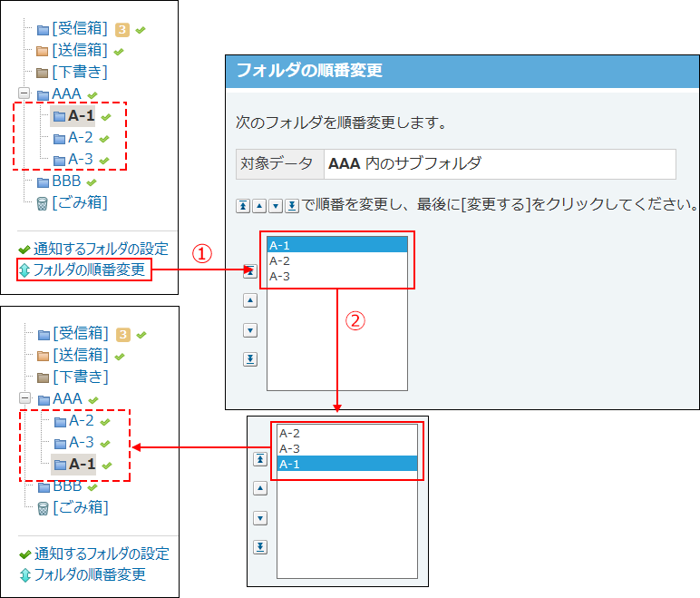The image size is (700, 598).
Task: Click inline move-down icon in instruction text
Action: coord(276,206)
